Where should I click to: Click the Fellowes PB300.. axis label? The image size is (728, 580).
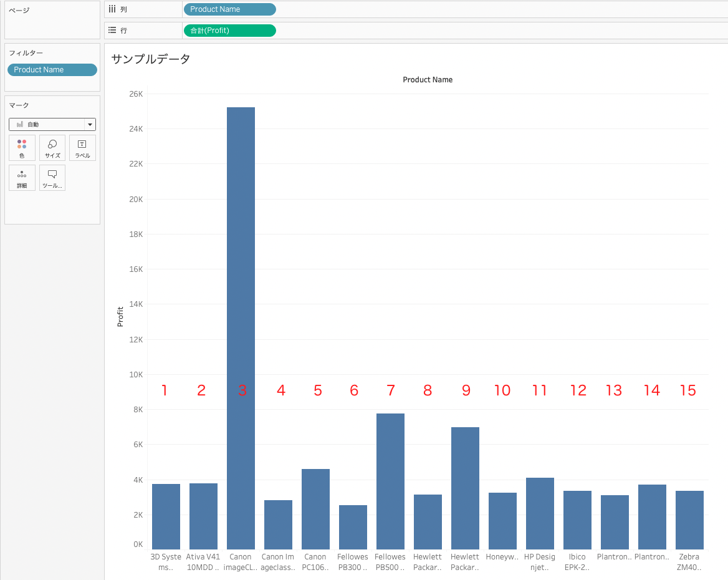(x=352, y=562)
